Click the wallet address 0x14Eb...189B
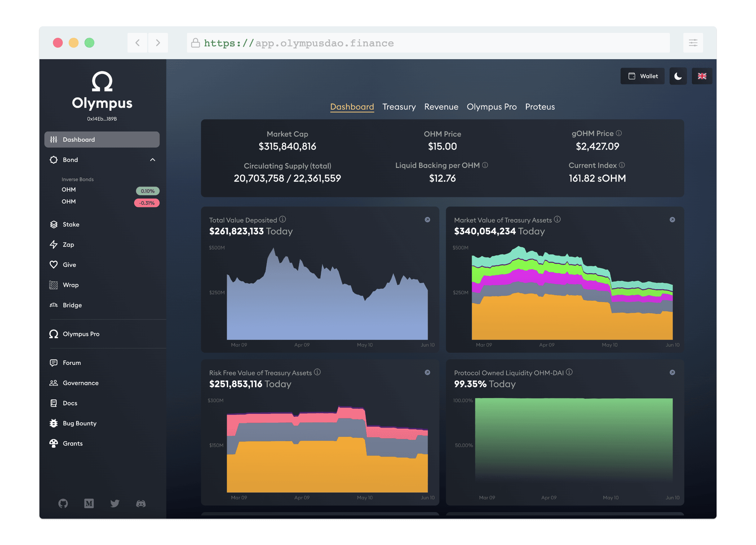This screenshot has width=756, height=545. 102,119
